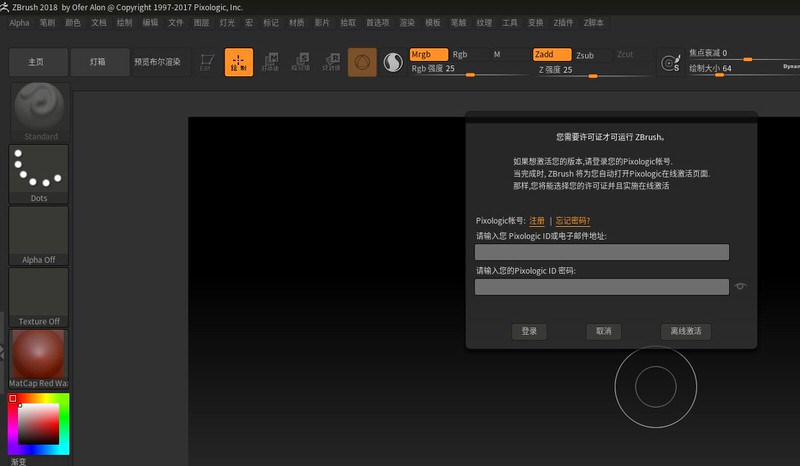The width and height of the screenshot is (800, 466).
Task: Open the 文件 menu
Action: click(x=176, y=23)
